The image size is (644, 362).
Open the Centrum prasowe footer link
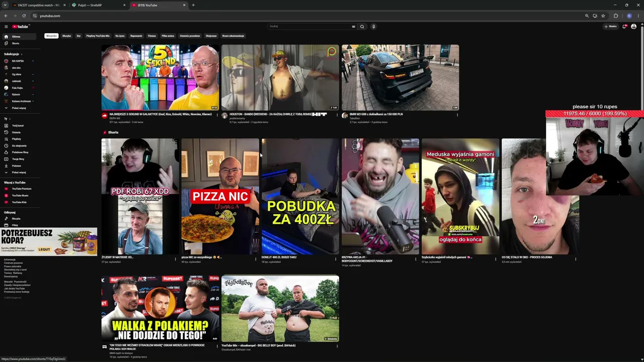coord(13,263)
